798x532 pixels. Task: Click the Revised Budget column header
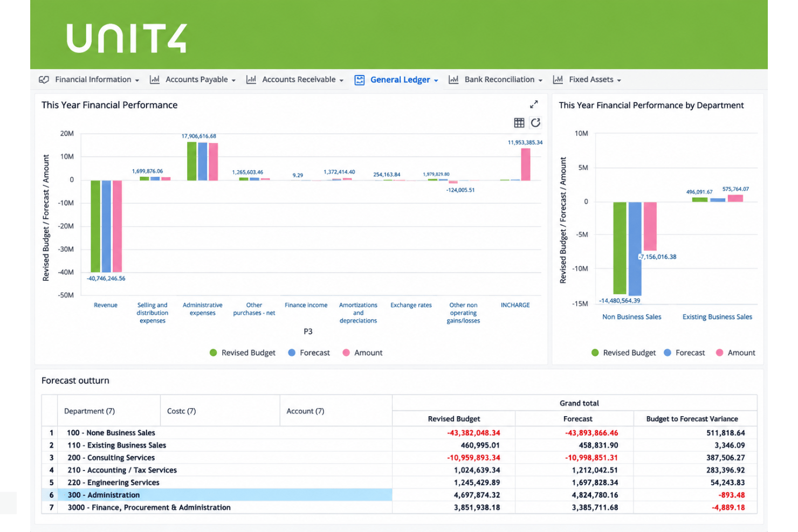(454, 419)
